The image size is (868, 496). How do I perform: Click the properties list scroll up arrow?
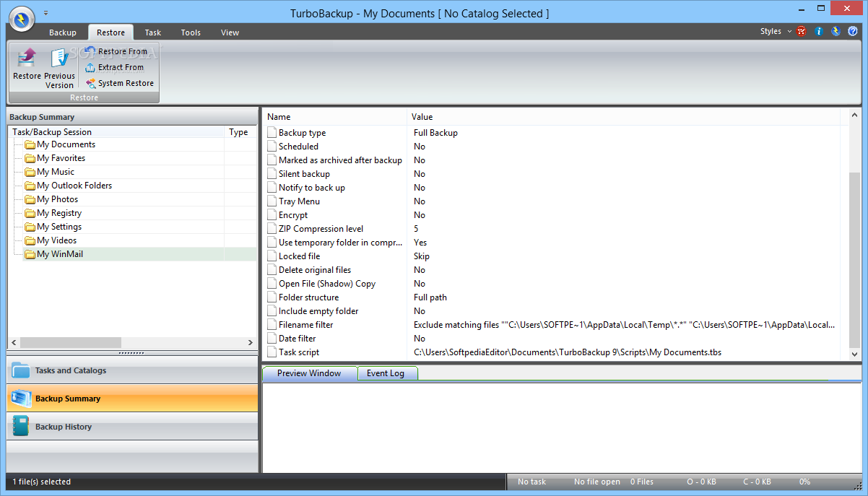coord(855,116)
